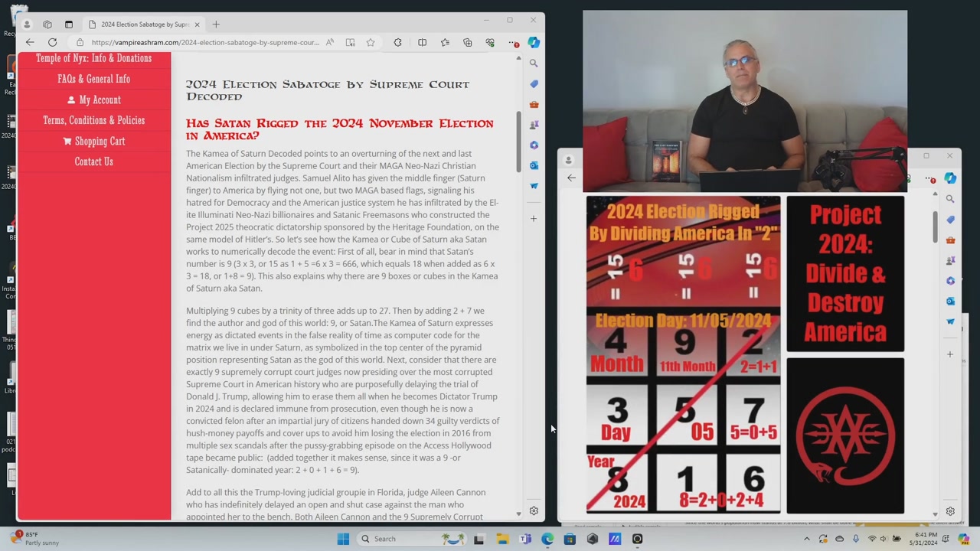The image size is (980, 551).
Task: Open Read Aloud in the address bar
Action: pos(330,43)
